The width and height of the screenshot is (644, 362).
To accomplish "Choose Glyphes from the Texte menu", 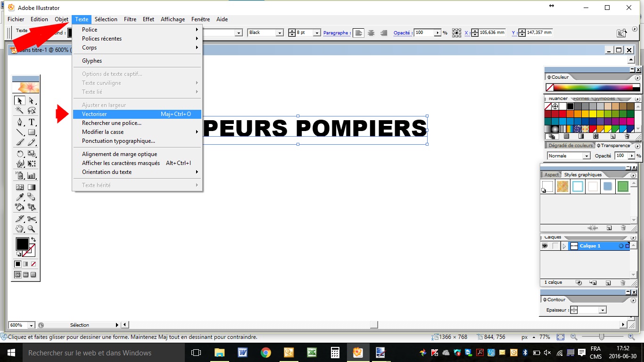I will click(x=137, y=61).
